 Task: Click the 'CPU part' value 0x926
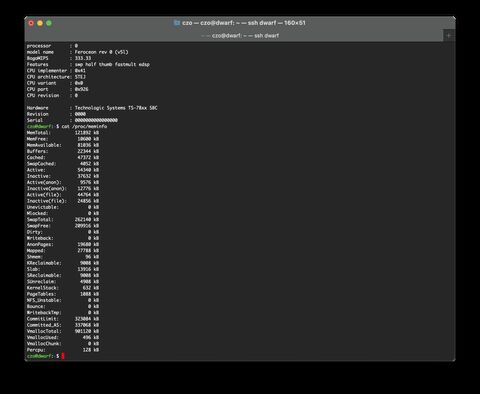81,89
